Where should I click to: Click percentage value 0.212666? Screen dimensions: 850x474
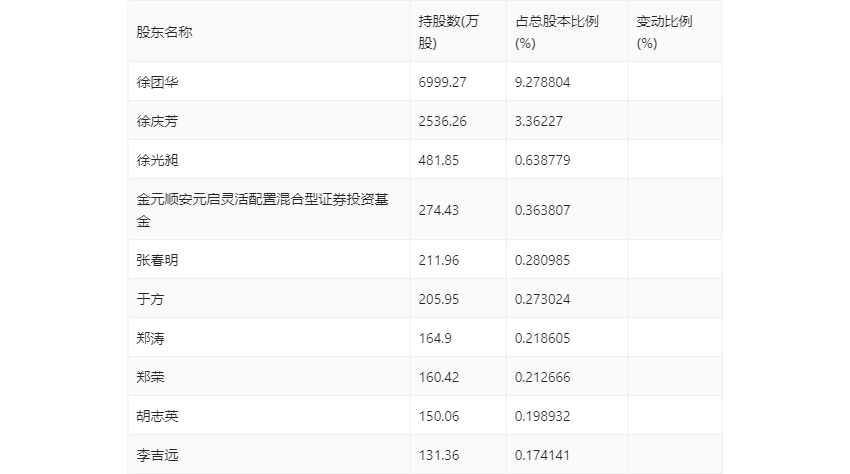543,377
